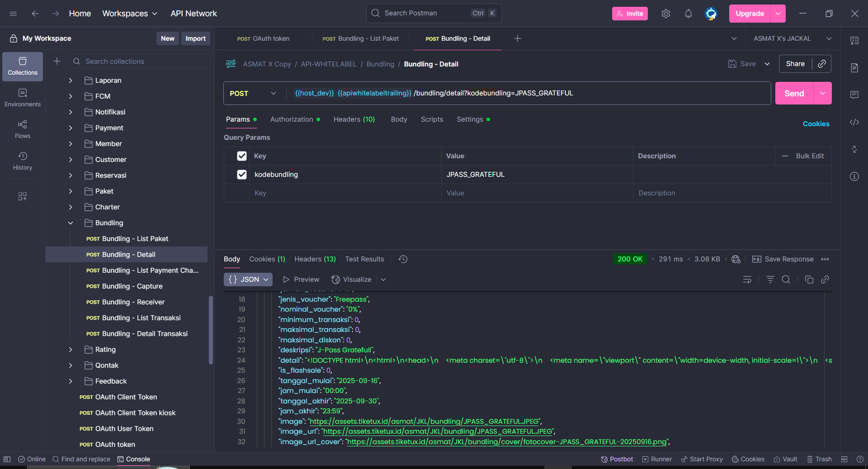Screen dimensions: 868x469
Task: Open the Cookies link
Action: coord(816,124)
